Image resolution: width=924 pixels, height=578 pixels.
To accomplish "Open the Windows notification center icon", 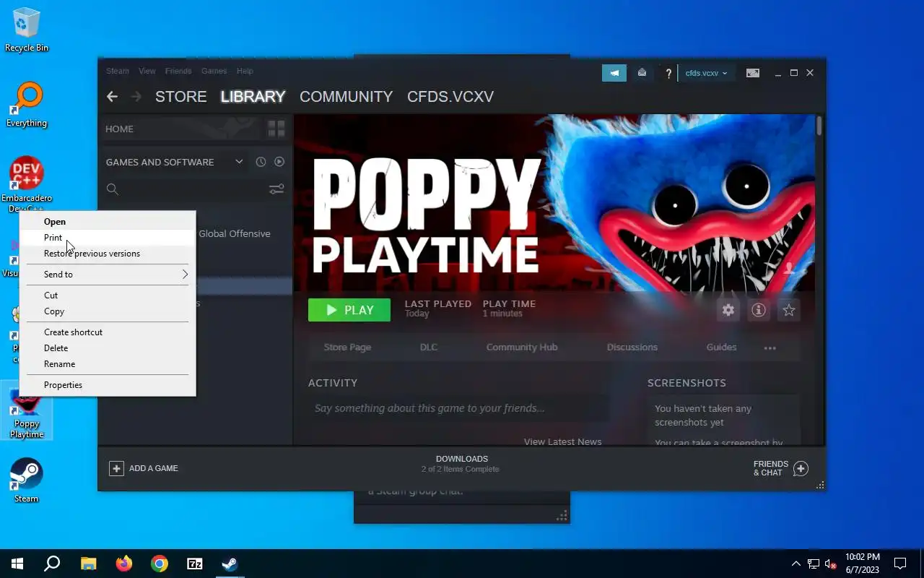I will tap(900, 564).
